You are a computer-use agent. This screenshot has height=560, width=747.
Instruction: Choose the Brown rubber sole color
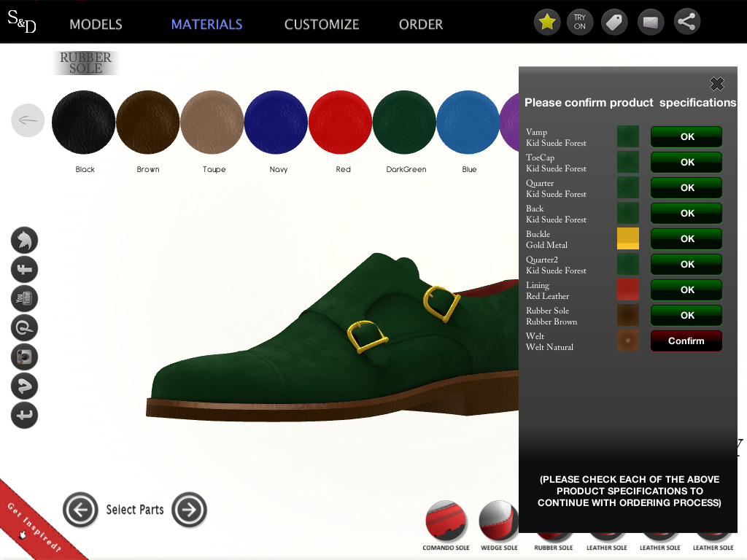point(147,122)
